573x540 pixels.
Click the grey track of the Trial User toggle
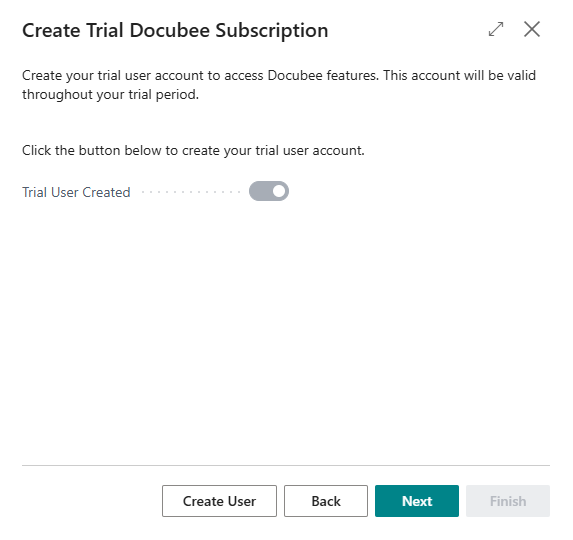click(260, 191)
